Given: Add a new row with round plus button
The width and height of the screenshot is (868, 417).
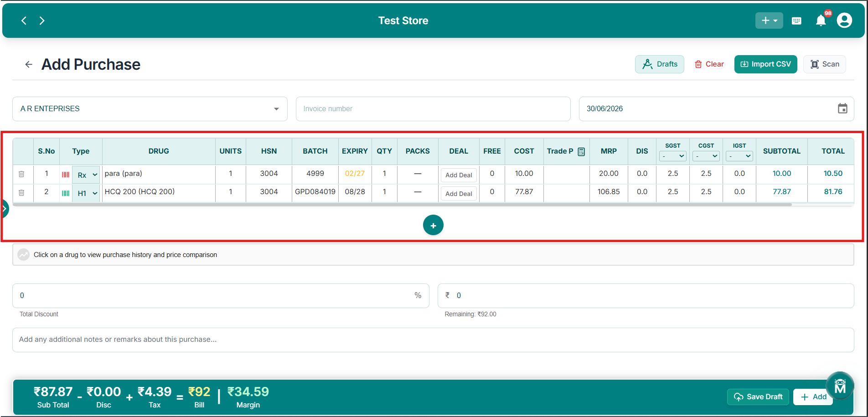Looking at the screenshot, I should tap(433, 225).
